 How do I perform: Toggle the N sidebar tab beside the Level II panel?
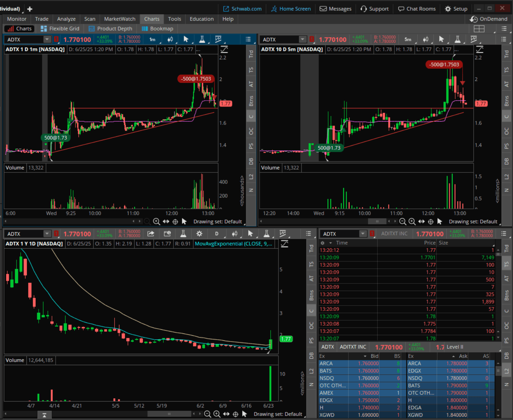point(507,385)
